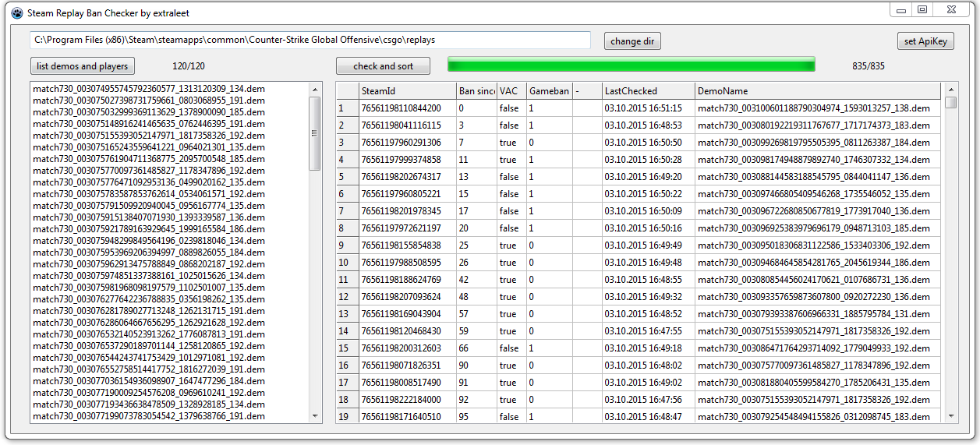This screenshot has width=980, height=445.
Task: Select demo match730_003075148916241465635_0762446395_191.dem
Action: pyautogui.click(x=149, y=124)
